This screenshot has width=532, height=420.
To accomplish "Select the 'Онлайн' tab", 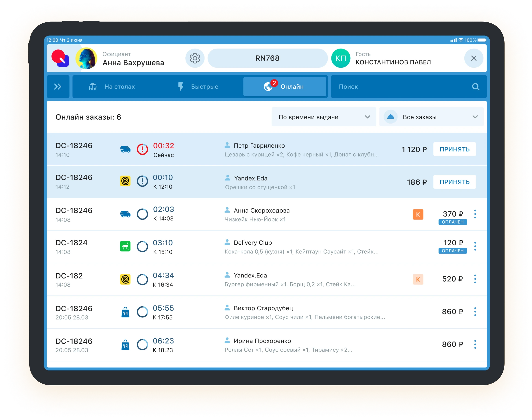I will (x=284, y=87).
